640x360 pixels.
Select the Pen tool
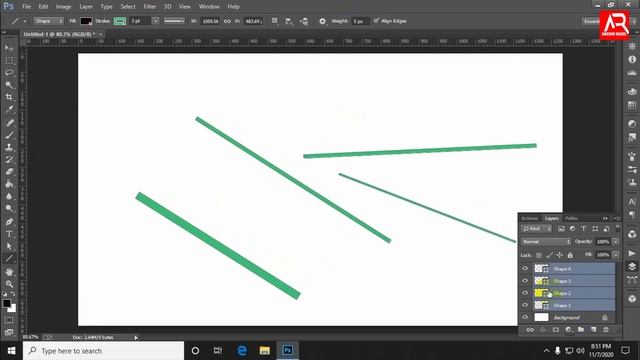(9, 222)
